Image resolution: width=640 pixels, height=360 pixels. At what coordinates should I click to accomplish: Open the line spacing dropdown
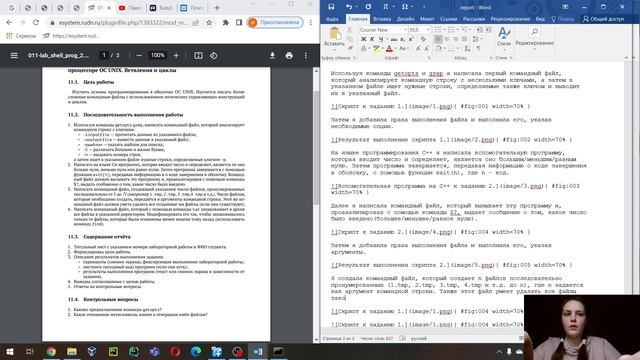tap(476, 39)
